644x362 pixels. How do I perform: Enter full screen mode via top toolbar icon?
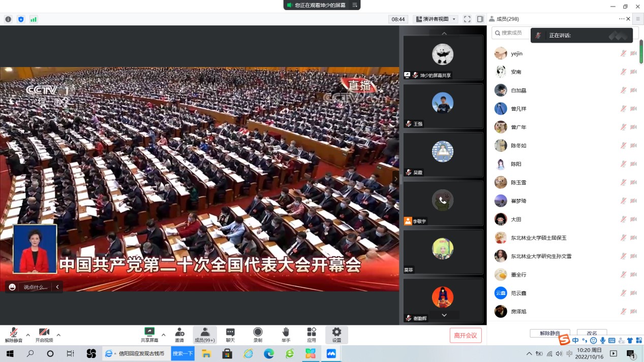(467, 19)
